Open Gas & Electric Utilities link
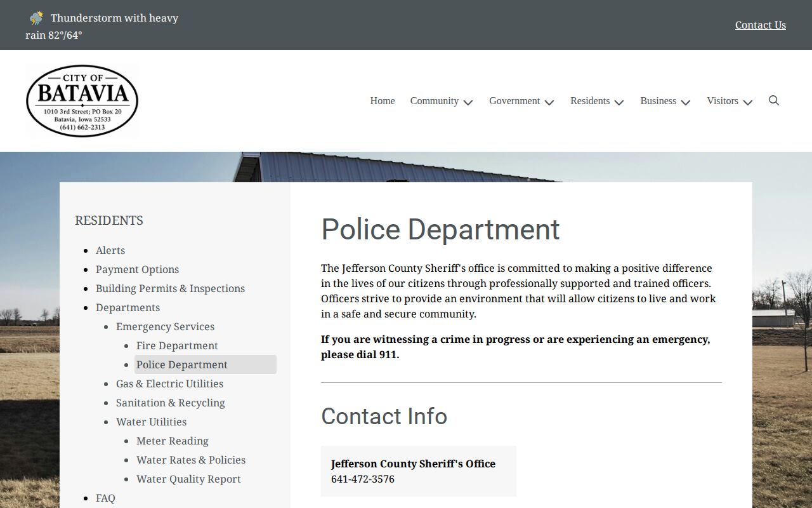The height and width of the screenshot is (508, 812). (x=169, y=384)
